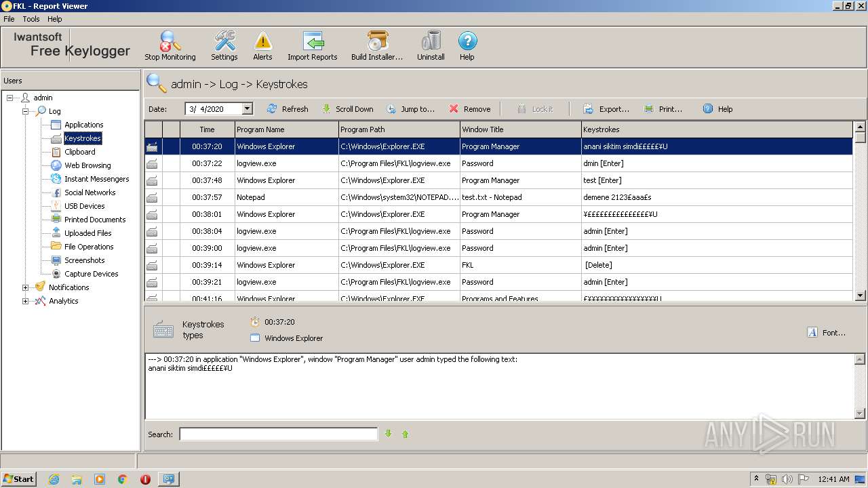868x488 pixels.
Task: Collapse the Log tree node
Action: 26,111
